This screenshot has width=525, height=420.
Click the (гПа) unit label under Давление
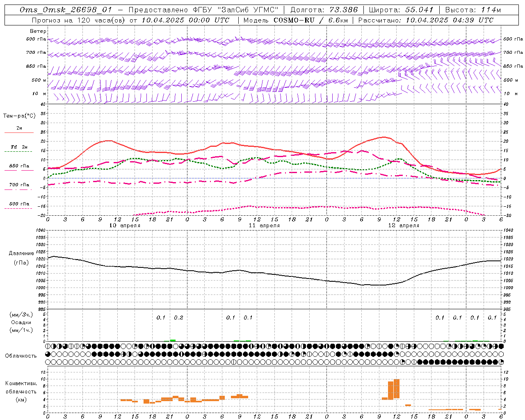21,262
